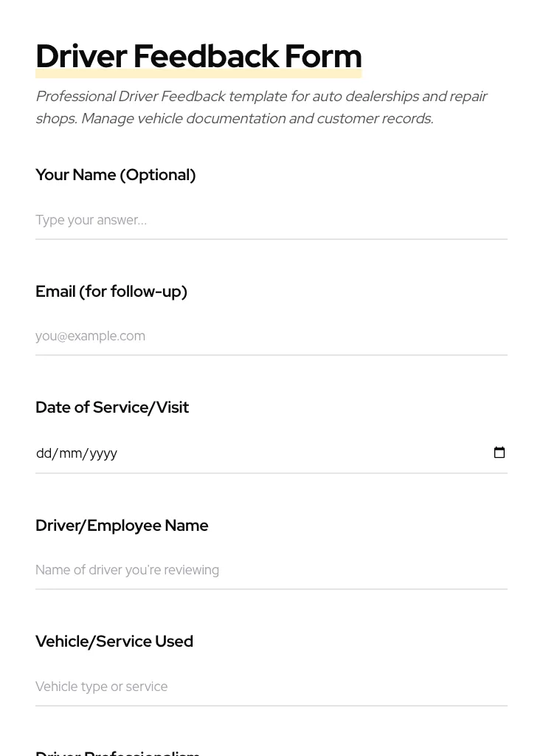This screenshot has width=543, height=756.
Task: Click the 'Driver/Employee Name' label
Action: tap(122, 526)
